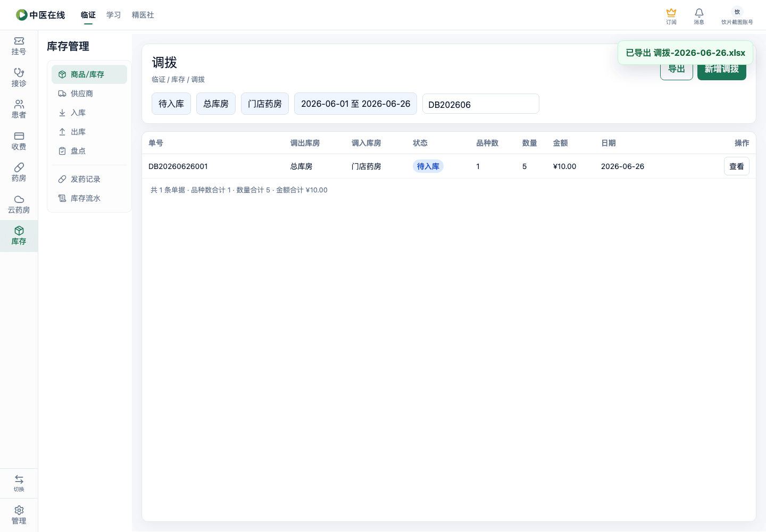
Task: Click the DB202606 search input field
Action: (x=481, y=104)
